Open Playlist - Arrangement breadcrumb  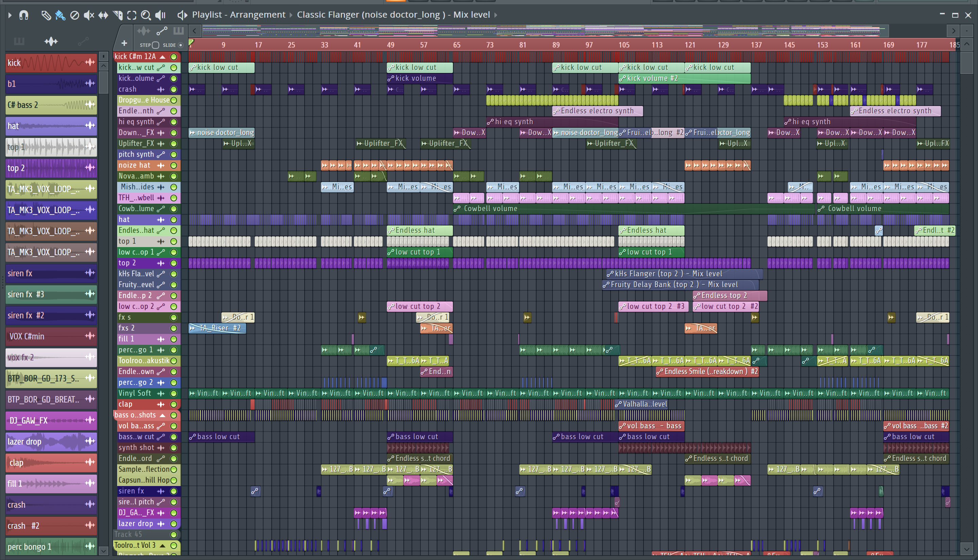238,15
